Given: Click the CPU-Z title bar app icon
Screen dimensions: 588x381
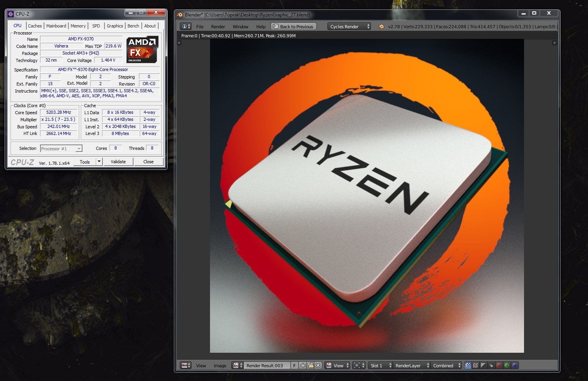Looking at the screenshot, I should (11, 14).
